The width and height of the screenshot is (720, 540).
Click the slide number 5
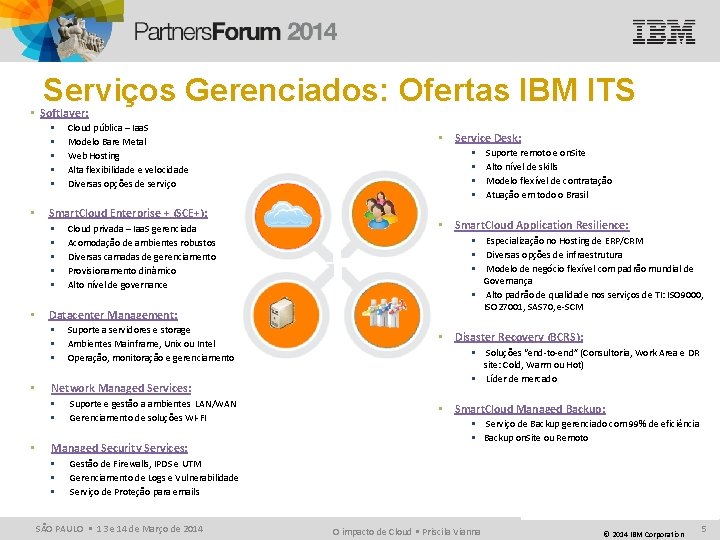[704, 529]
